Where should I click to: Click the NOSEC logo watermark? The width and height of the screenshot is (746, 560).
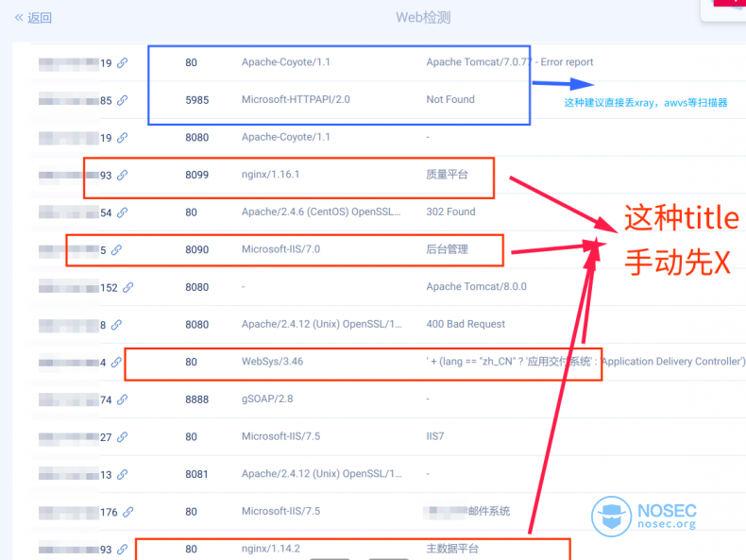(x=644, y=517)
